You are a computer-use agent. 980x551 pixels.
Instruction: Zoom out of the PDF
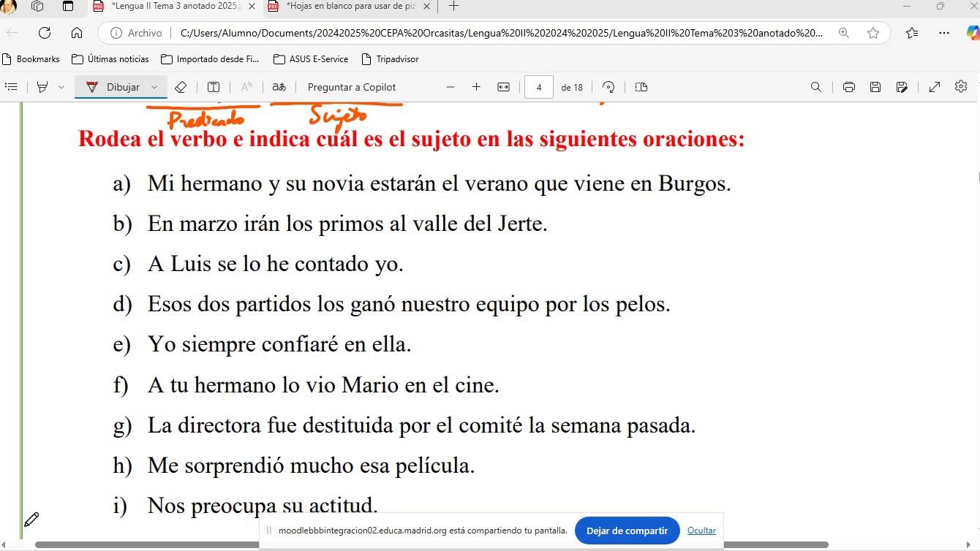tap(451, 87)
